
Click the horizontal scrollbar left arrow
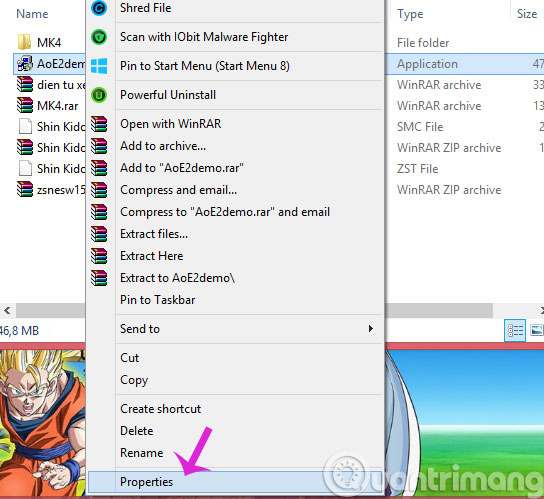click(7, 310)
